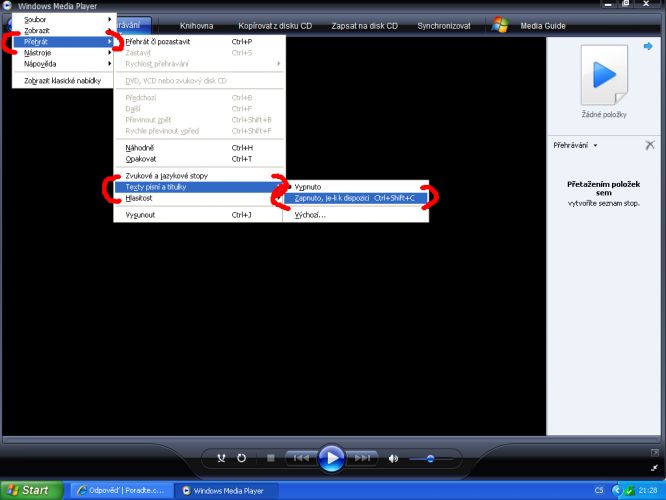Click the Žádné položky media thumbnail

tap(604, 75)
